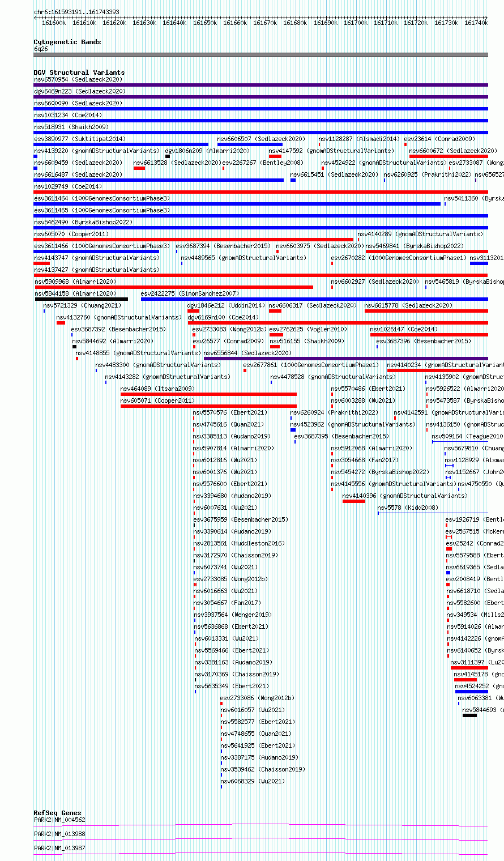
Task: Click the chr6:161593191..161743393 coordinates text
Action: coord(76,12)
